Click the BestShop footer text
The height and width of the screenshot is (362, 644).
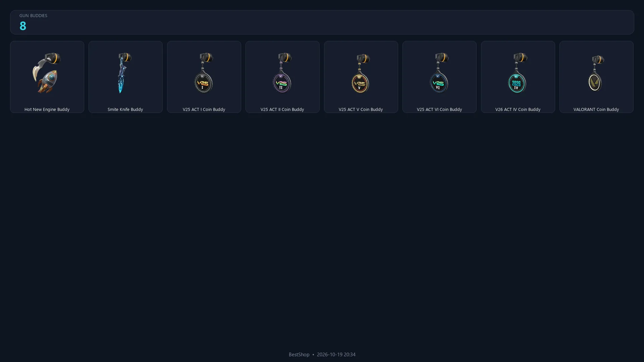click(x=299, y=354)
